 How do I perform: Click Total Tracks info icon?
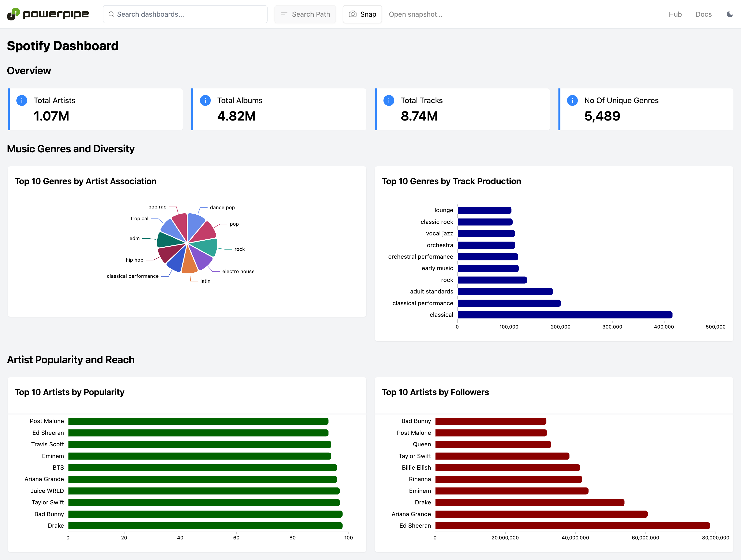389,100
